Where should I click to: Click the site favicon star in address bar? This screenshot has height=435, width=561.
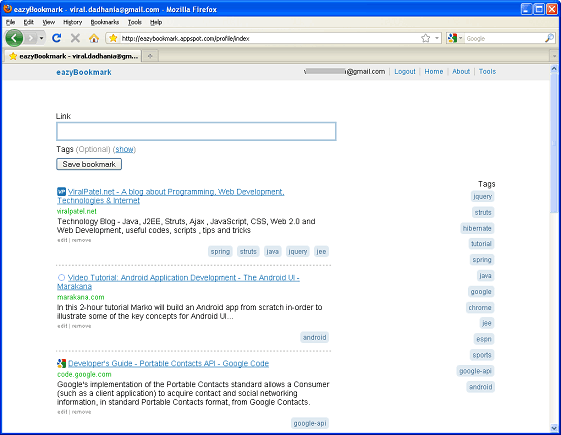(x=113, y=38)
